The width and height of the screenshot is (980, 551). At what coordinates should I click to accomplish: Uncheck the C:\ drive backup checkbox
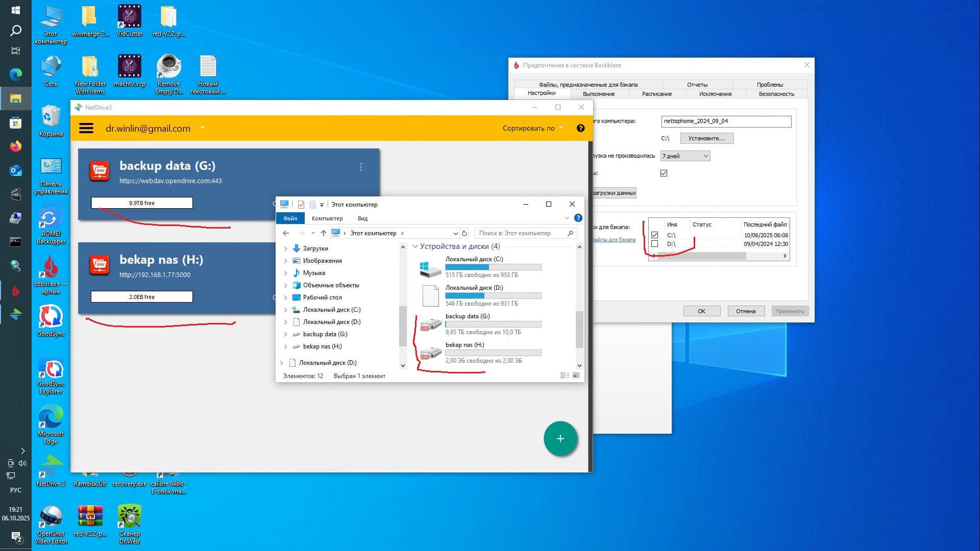click(x=655, y=235)
